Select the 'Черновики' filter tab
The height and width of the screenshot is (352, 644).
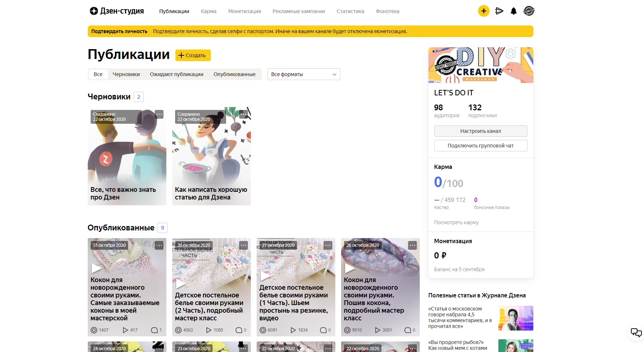click(x=126, y=74)
